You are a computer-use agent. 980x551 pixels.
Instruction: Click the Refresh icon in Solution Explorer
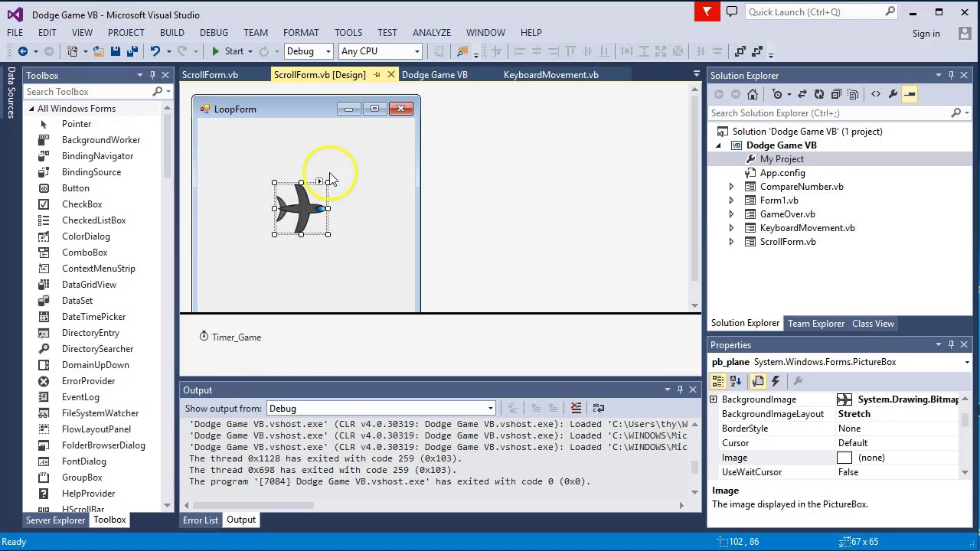818,94
